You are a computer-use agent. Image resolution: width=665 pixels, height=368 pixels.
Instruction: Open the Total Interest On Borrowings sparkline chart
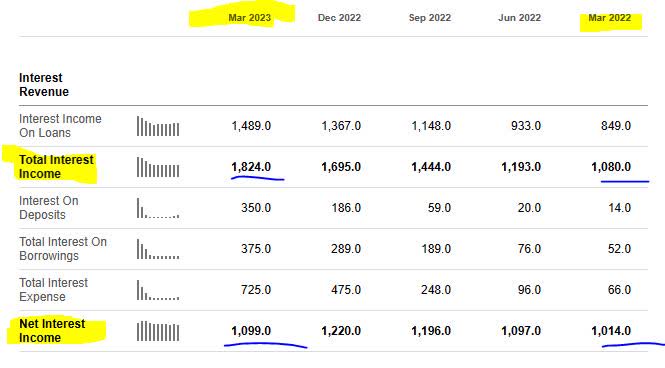tap(158, 249)
